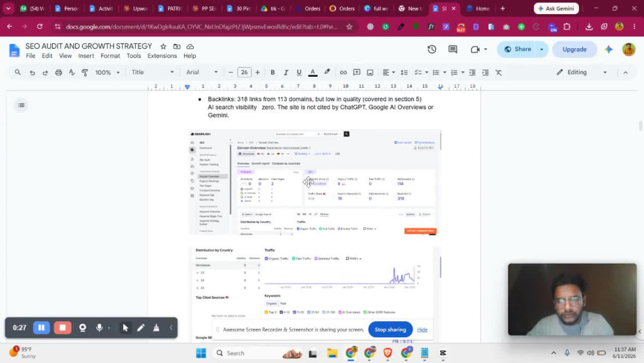Toggle italic formatting
Viewport: 644px width, 363px height.
click(286, 72)
